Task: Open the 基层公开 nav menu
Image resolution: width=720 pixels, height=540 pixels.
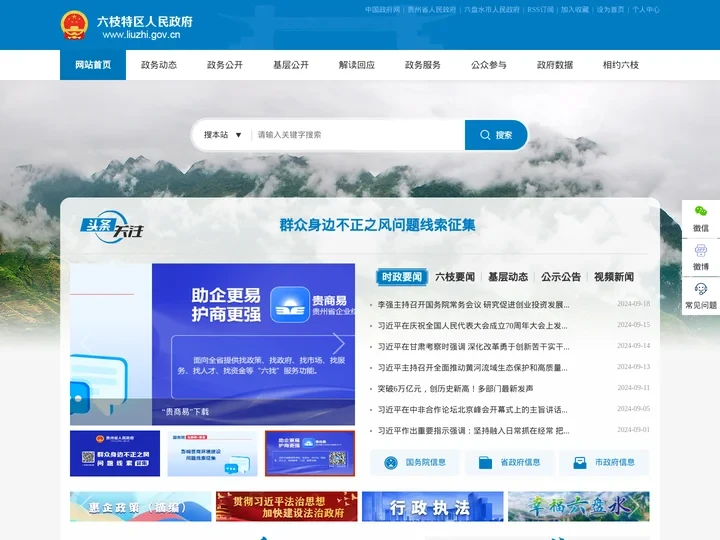Action: [291, 65]
